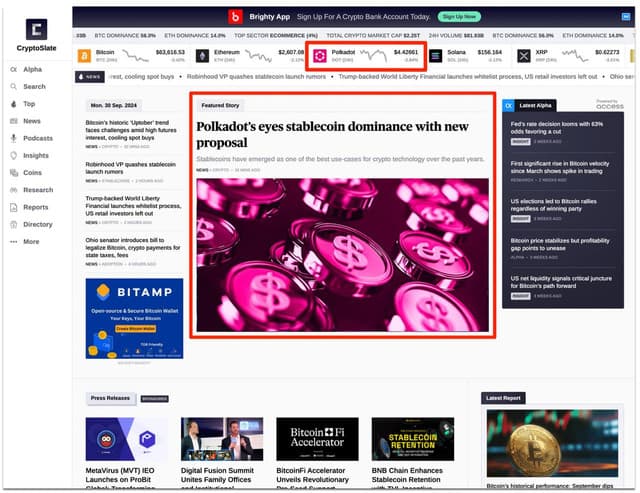Click the Podcasts microphone icon in sidebar
Viewport: 640px width, 493px height.
point(13,138)
